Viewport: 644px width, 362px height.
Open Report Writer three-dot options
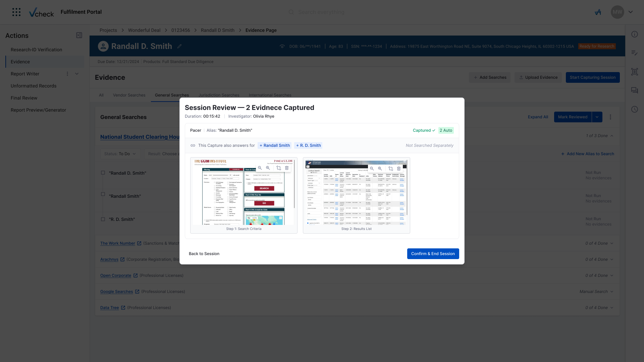click(x=67, y=74)
